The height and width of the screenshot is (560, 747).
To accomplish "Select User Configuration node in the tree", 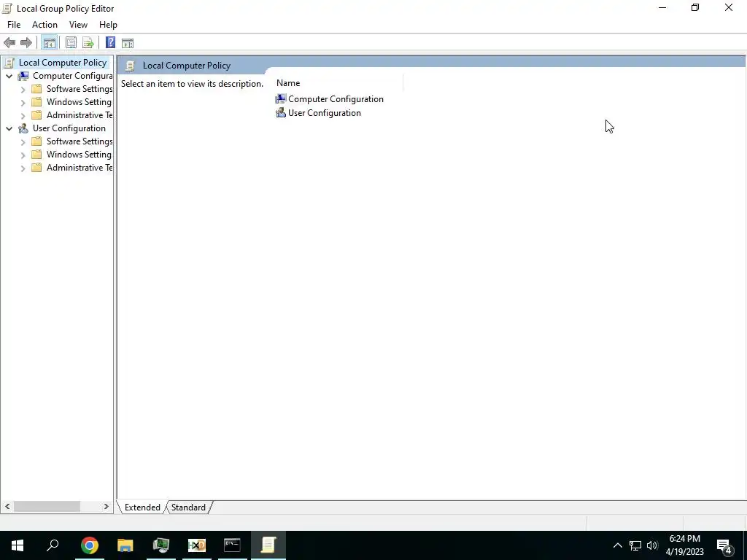I will pos(69,128).
